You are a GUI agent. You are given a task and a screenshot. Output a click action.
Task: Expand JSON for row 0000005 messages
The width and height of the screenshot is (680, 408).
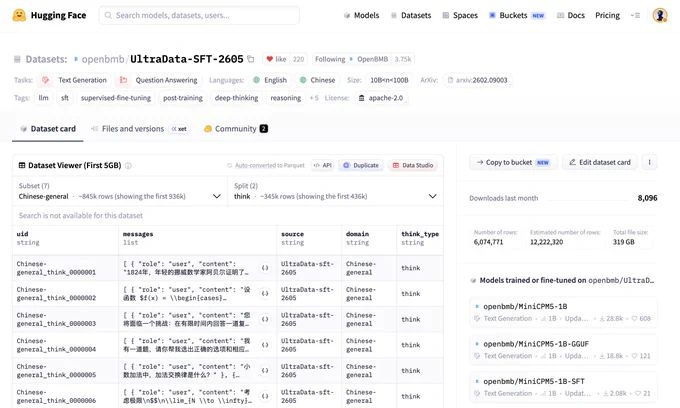pyautogui.click(x=265, y=370)
